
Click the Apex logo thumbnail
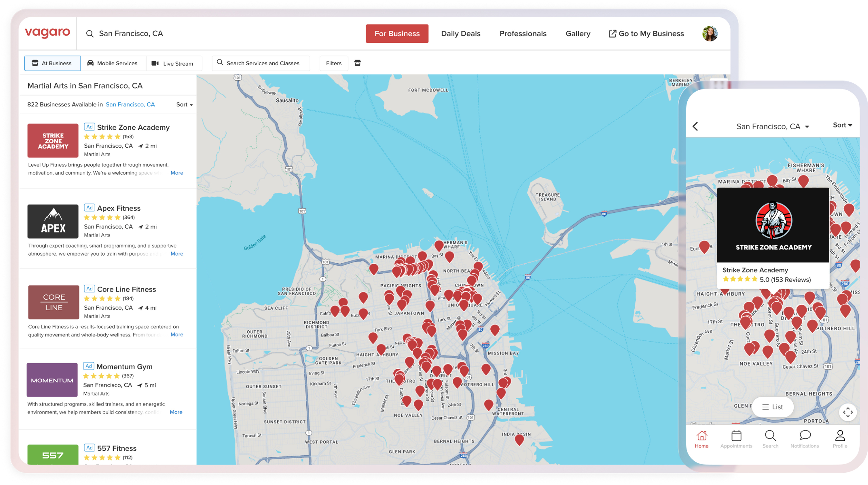tap(53, 221)
